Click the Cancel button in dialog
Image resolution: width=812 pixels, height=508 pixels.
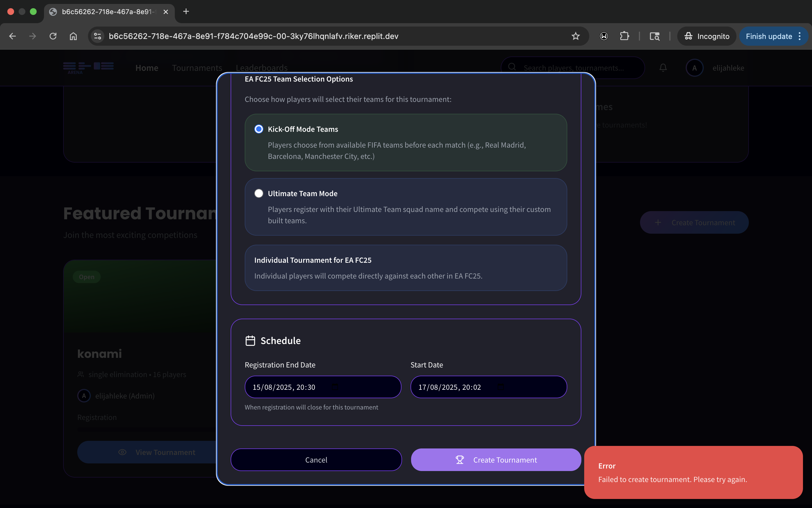[x=316, y=460]
